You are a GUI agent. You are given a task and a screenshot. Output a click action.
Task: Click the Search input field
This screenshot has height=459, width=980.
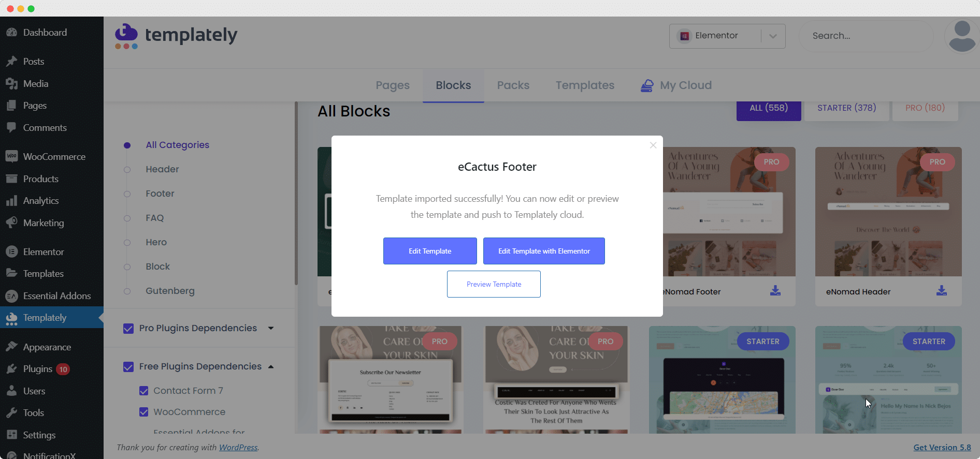click(865, 36)
